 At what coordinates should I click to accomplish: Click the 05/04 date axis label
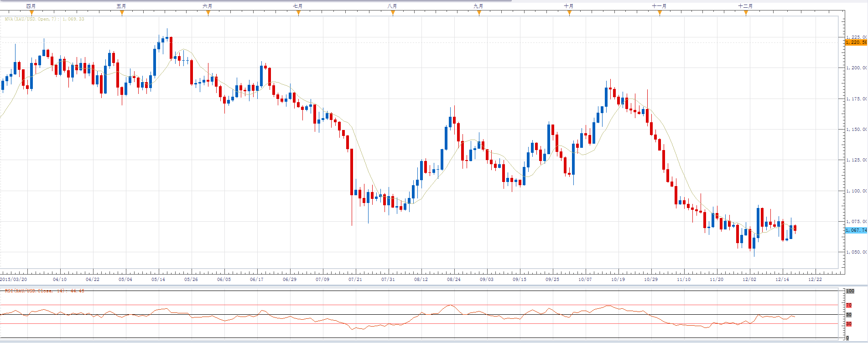(125, 279)
